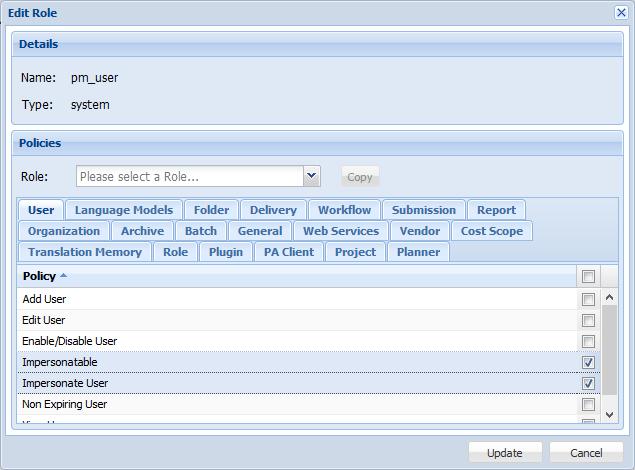Toggle the select-all checkbox in the Policy header

pos(588,277)
